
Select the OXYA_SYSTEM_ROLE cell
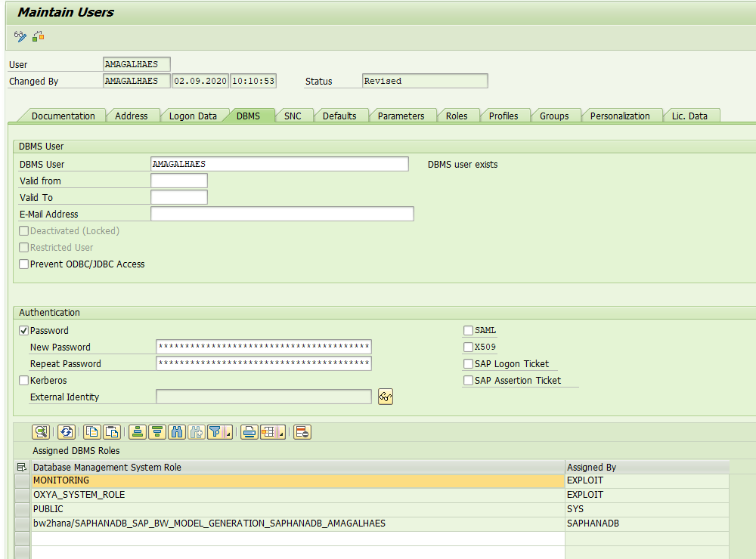pos(298,495)
